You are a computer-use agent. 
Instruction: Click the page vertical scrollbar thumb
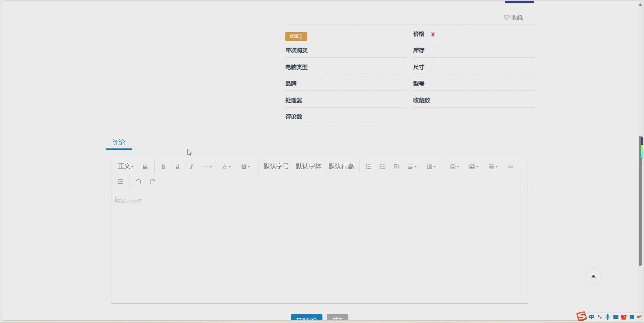[x=640, y=201]
